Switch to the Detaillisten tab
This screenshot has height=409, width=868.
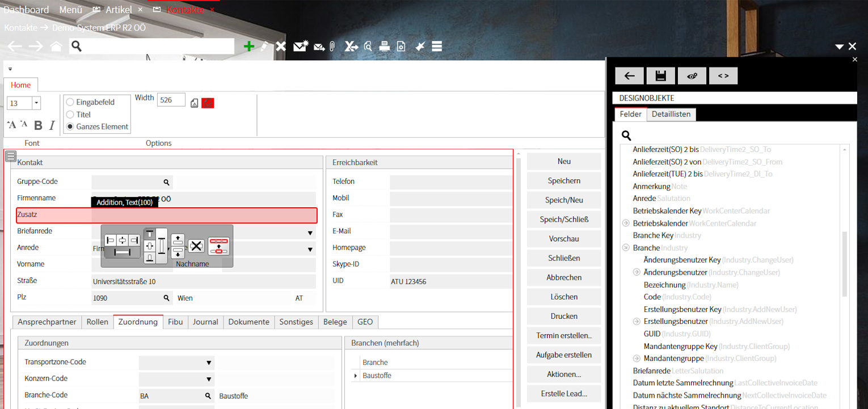pyautogui.click(x=671, y=114)
